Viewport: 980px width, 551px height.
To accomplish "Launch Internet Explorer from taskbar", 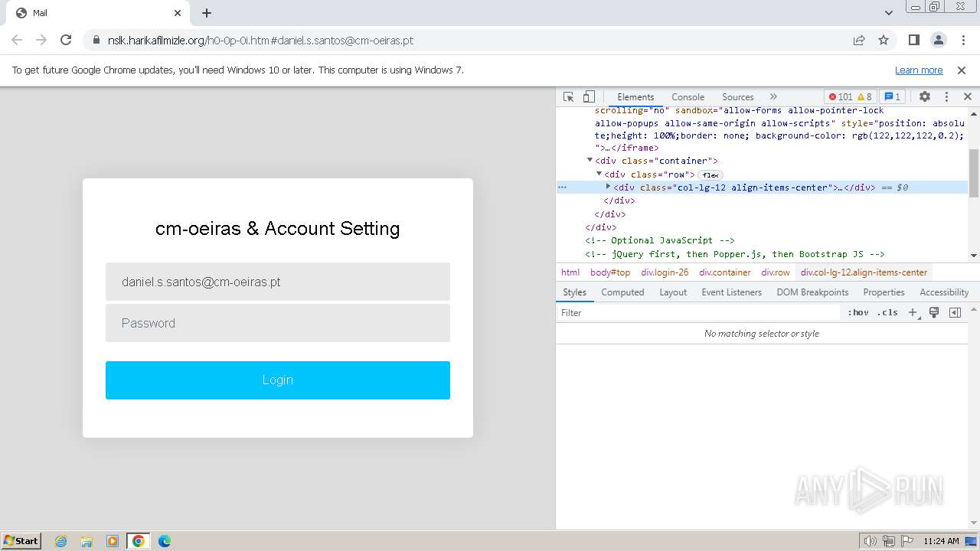I will click(61, 541).
